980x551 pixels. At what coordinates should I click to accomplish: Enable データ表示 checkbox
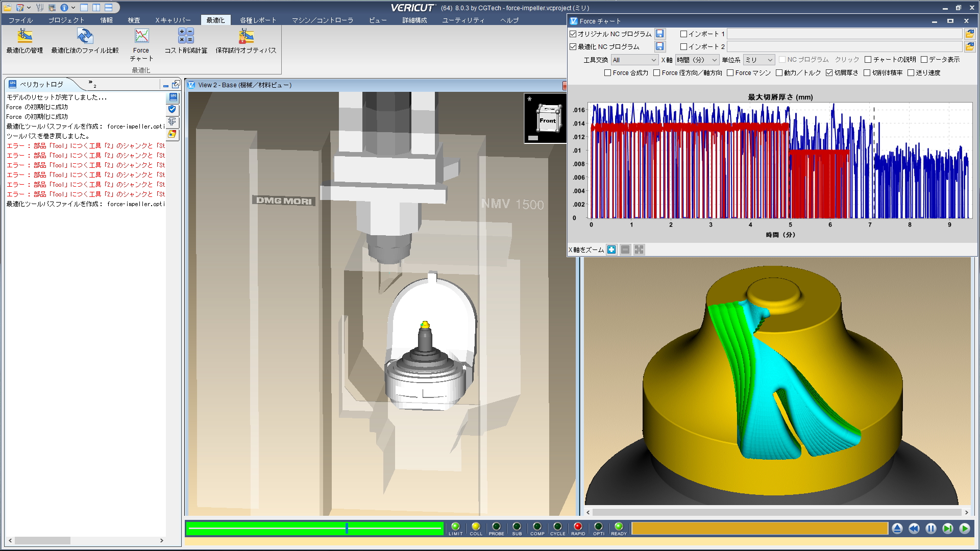coord(924,60)
